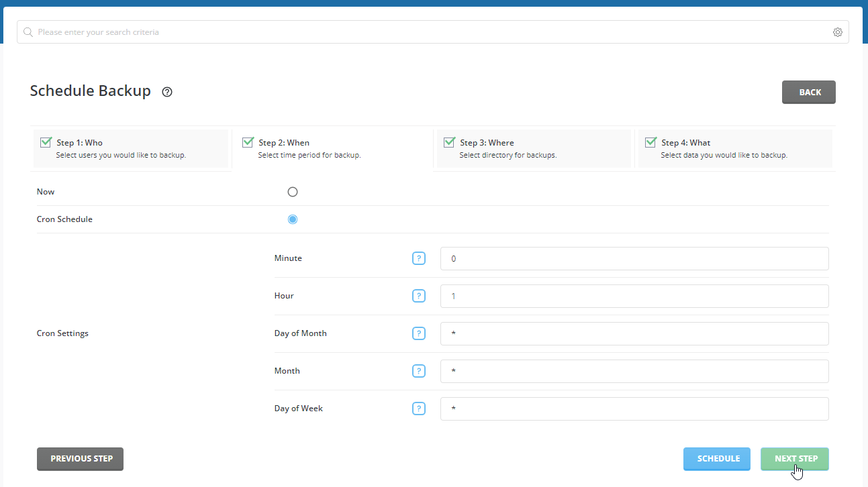Click the Schedule Backup page heading
The height and width of the screenshot is (487, 868).
(x=91, y=91)
